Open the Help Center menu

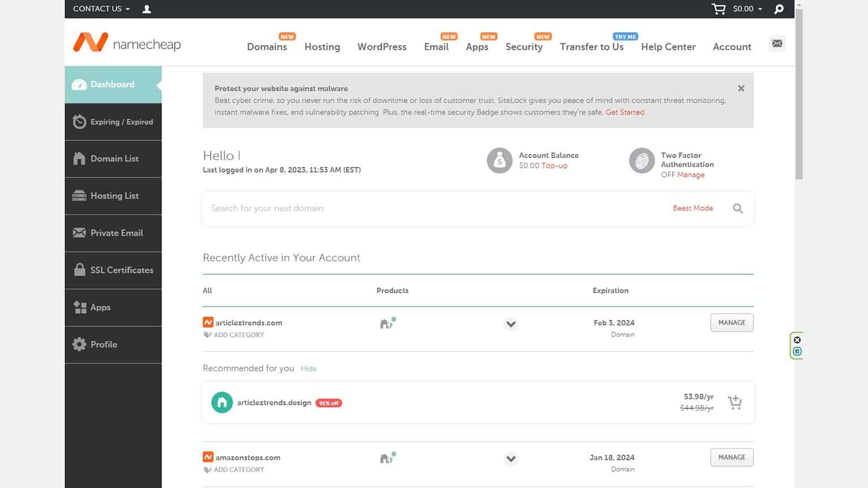668,47
